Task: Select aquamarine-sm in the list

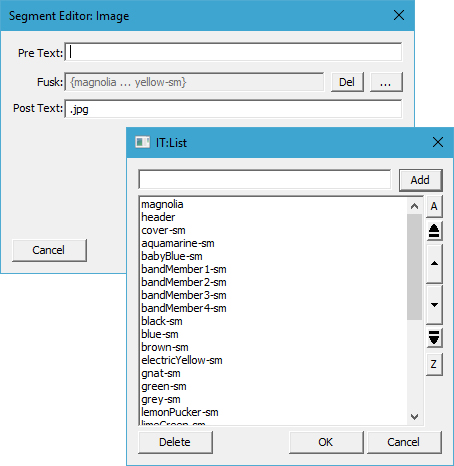Action: coord(178,243)
